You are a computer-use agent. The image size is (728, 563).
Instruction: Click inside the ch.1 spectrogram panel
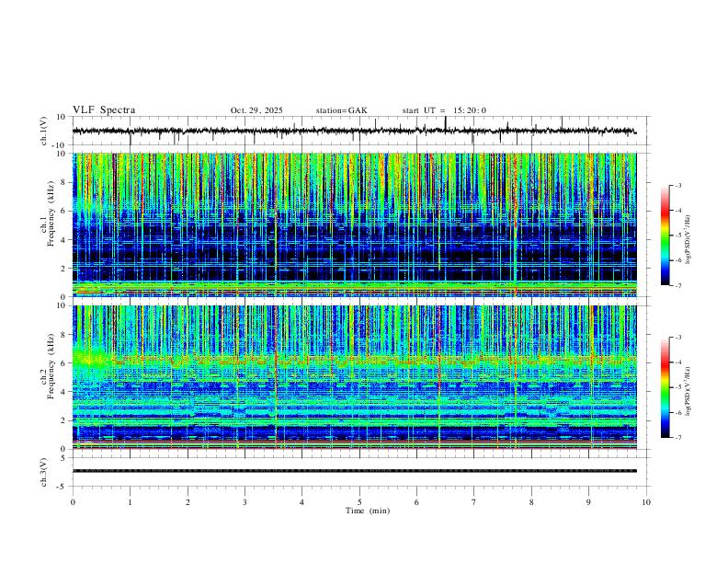pos(354,224)
